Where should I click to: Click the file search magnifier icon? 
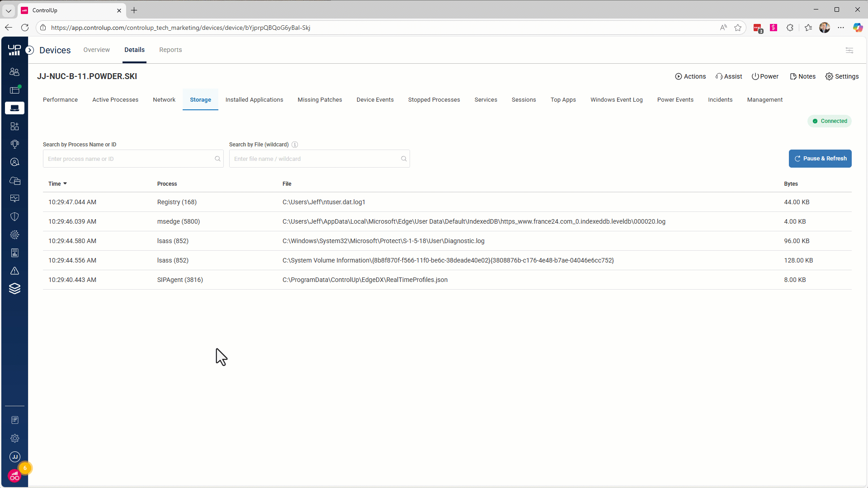pos(403,159)
